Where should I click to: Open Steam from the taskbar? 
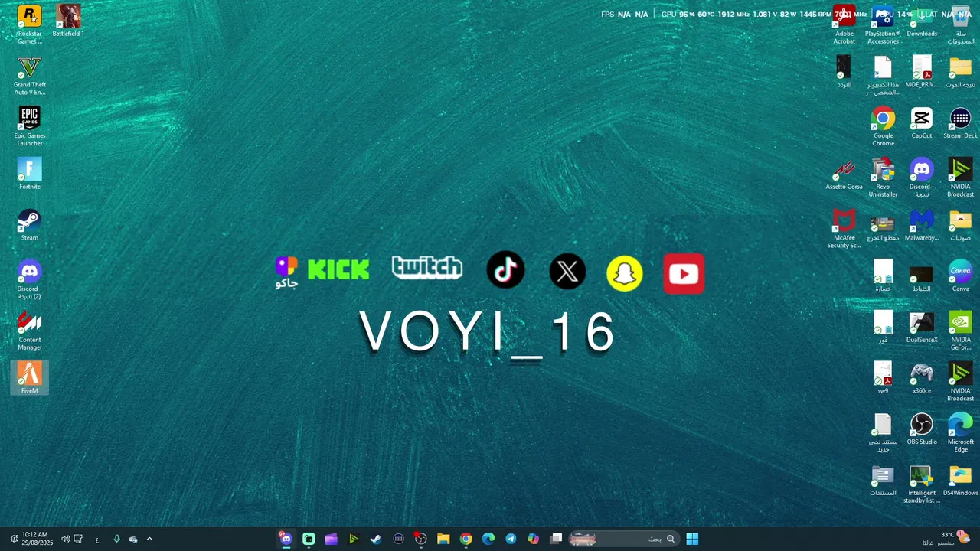tap(376, 539)
